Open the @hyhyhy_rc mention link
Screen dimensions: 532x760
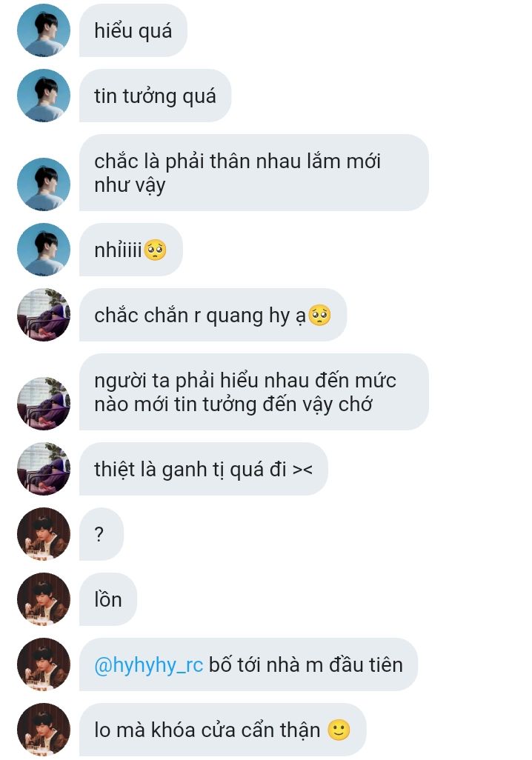148,664
